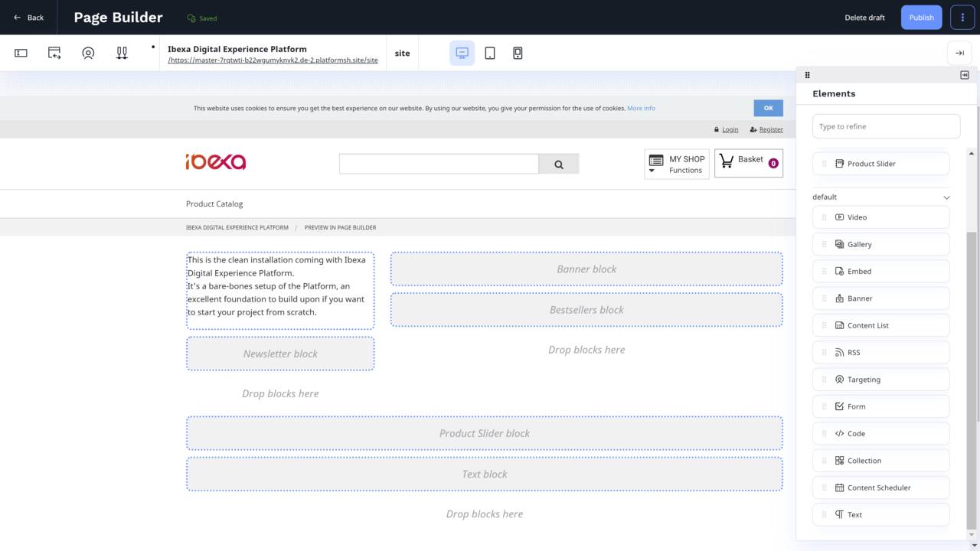Open the Basket
This screenshot has height=551, width=980.
[x=749, y=163]
